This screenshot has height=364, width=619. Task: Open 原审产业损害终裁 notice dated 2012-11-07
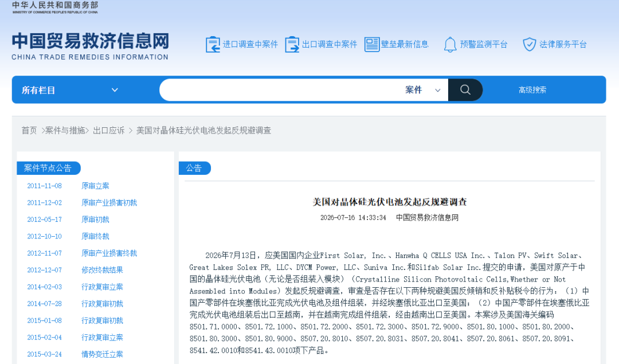coord(109,253)
